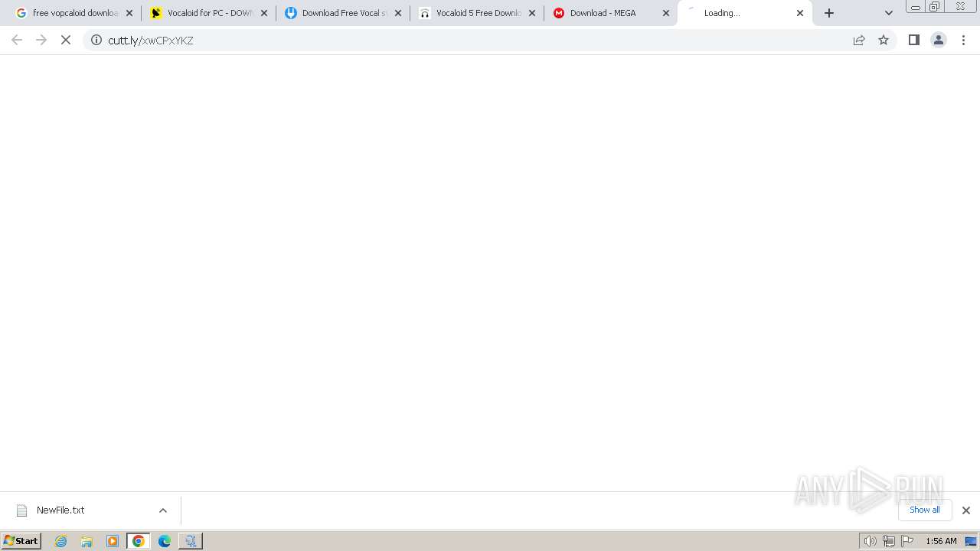Switch to the Download - MEGA tab
Screen dimensions: 980x551
[611, 13]
